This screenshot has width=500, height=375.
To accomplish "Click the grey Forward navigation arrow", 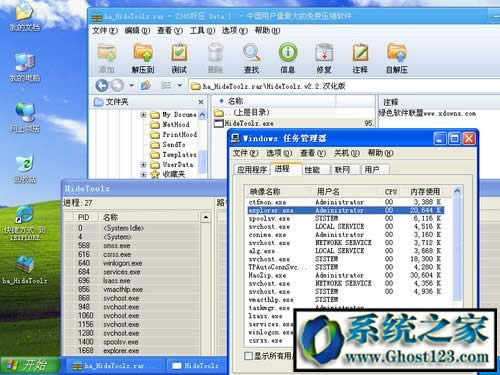I will point(117,86).
